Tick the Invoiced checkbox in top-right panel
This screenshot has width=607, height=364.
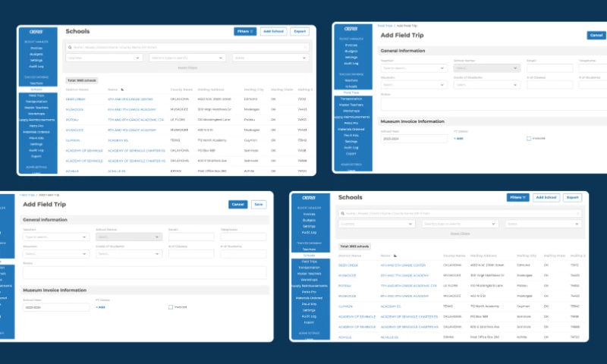pyautogui.click(x=529, y=138)
